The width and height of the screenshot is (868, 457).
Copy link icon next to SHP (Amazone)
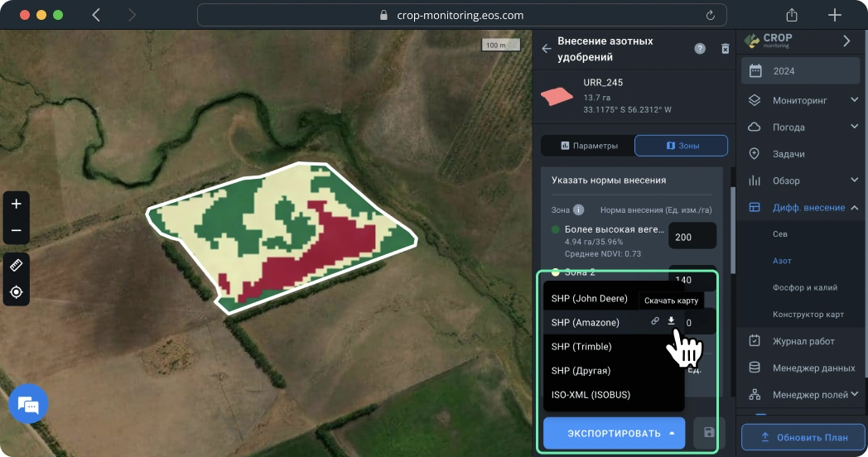pos(655,321)
